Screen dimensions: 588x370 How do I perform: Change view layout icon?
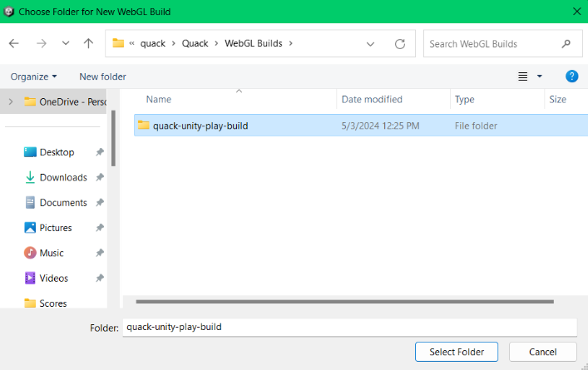tap(523, 76)
